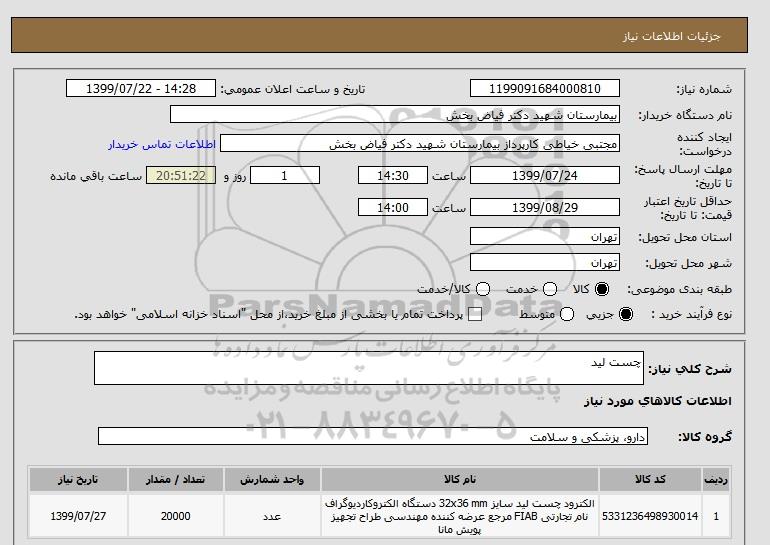Click the تعداد / مقدار column header

coord(175,479)
